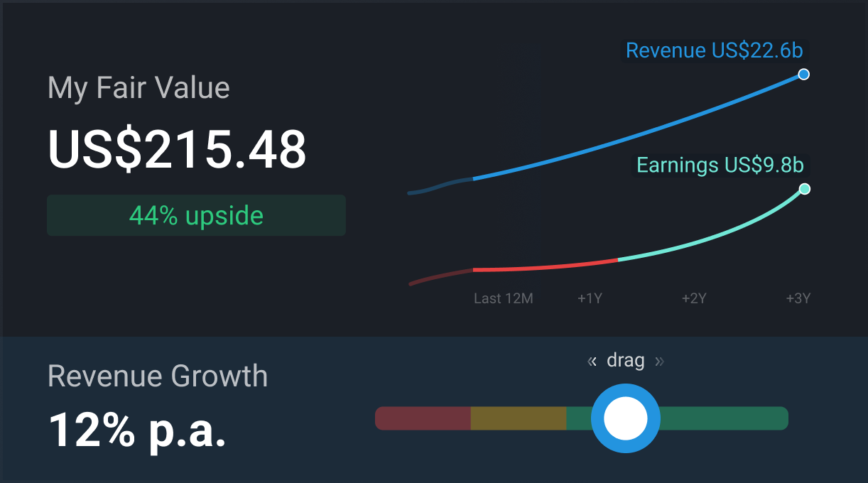Screen dimensions: 868x483
Task: Click the right double-chevron beside drag
Action: coord(659,362)
